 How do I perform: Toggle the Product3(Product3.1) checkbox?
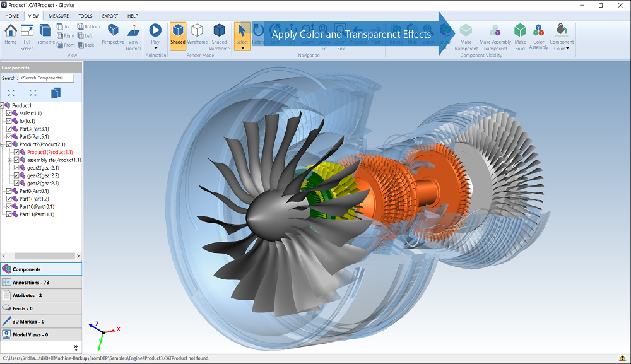tap(16, 152)
